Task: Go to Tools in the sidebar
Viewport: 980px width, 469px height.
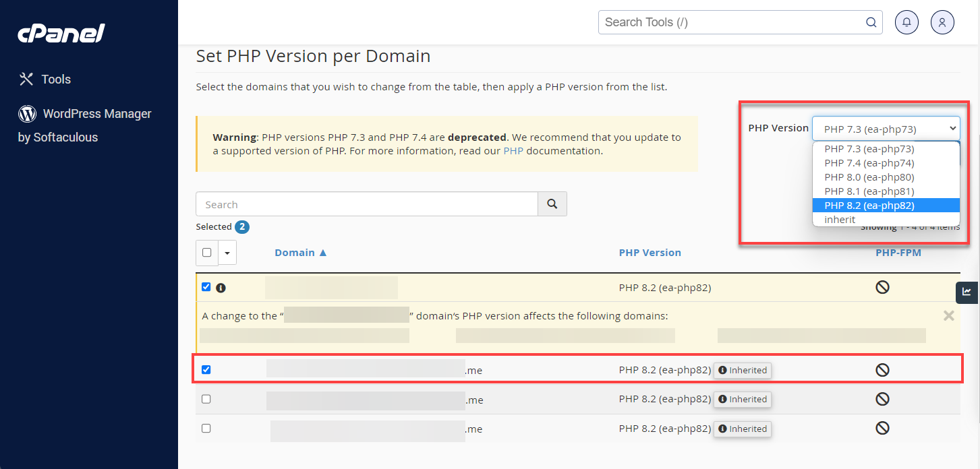Action: (x=55, y=79)
